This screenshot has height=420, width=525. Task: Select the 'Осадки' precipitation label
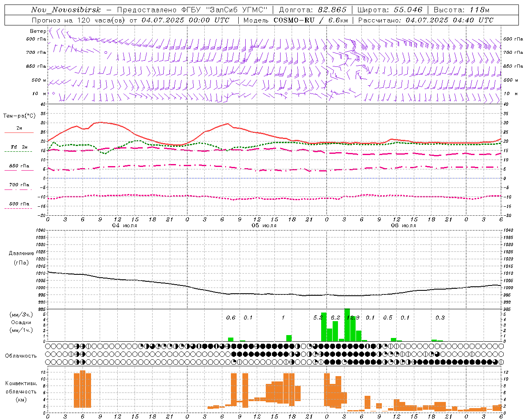coord(21,322)
